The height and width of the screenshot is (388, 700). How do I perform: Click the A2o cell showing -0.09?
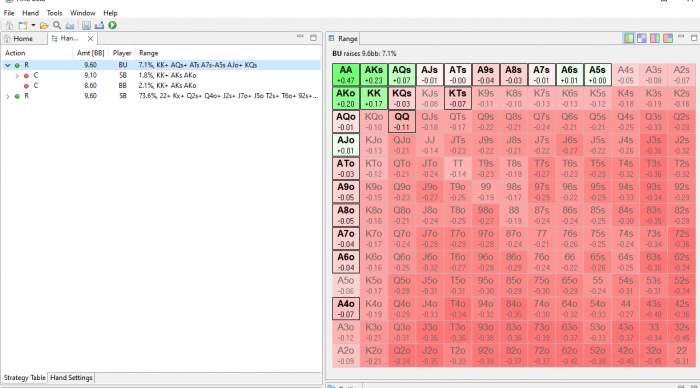point(346,355)
